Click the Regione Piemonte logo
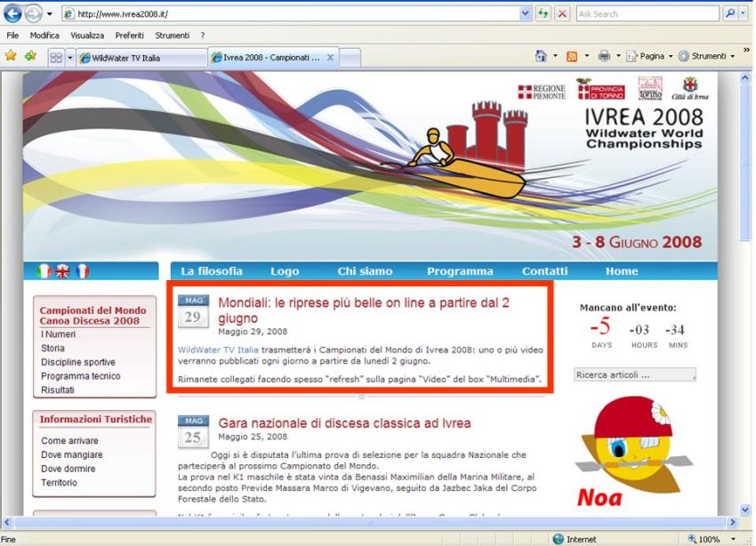Viewport: 756px width, 546px height. coord(542,92)
